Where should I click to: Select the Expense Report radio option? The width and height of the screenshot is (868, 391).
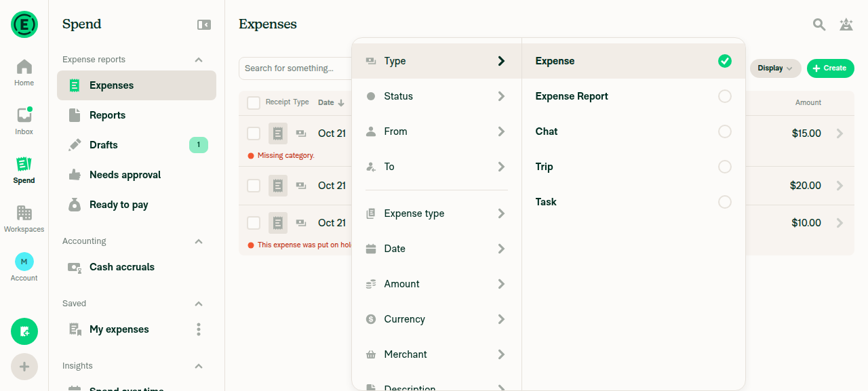pyautogui.click(x=725, y=96)
